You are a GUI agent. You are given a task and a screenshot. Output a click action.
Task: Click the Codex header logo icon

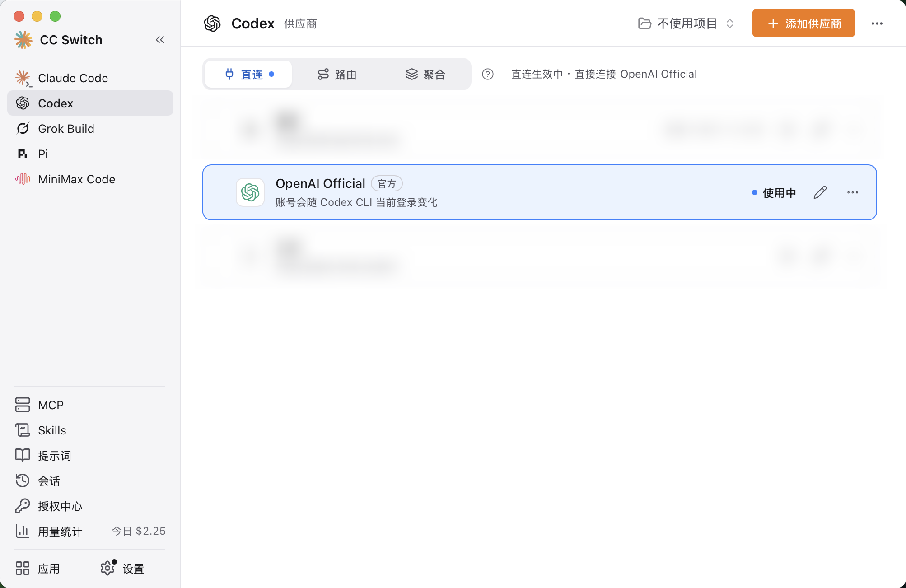tap(212, 23)
